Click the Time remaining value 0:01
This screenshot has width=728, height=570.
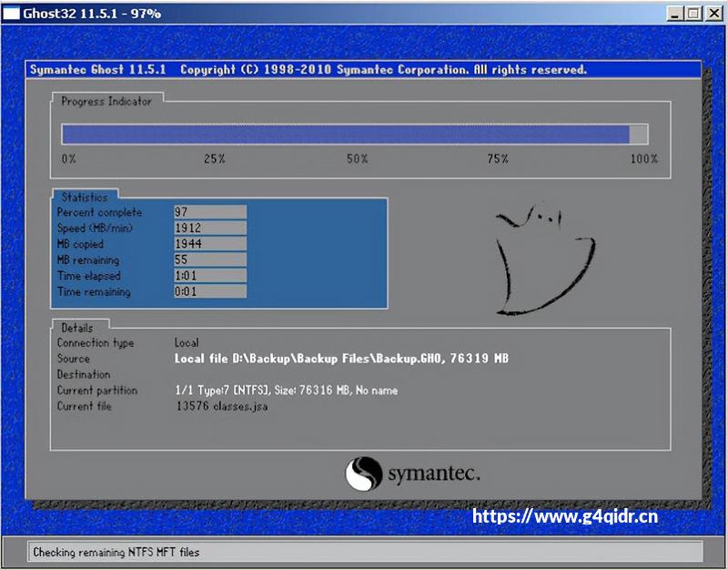(x=210, y=291)
